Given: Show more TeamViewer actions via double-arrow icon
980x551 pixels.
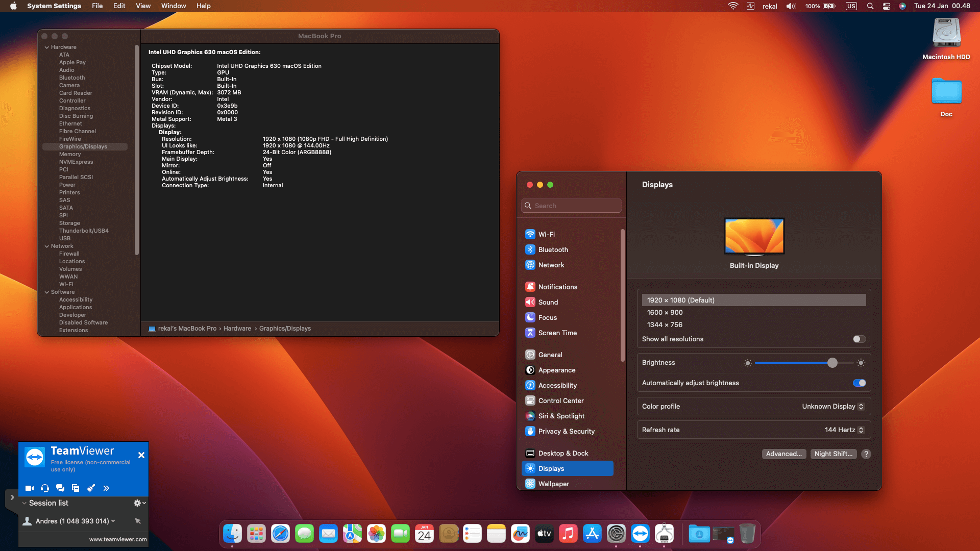Looking at the screenshot, I should (106, 488).
